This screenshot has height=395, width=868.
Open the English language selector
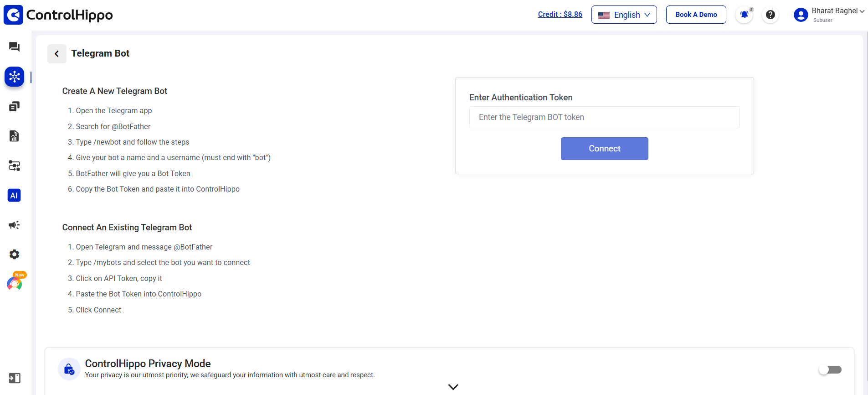(624, 15)
